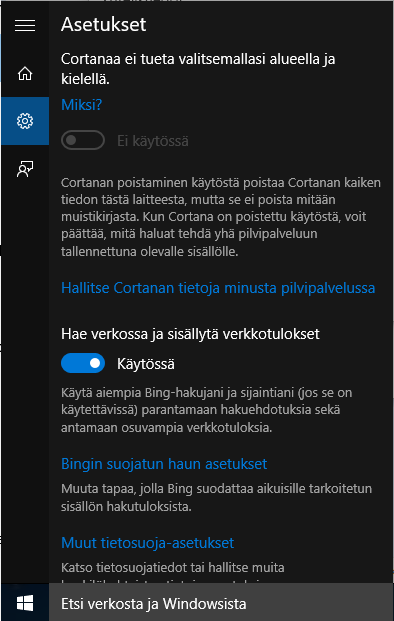Open Hallitse Cortanan tietoja minusta pilvipalvelussa link
Viewport: 394px width, 621px height.
[x=218, y=288]
